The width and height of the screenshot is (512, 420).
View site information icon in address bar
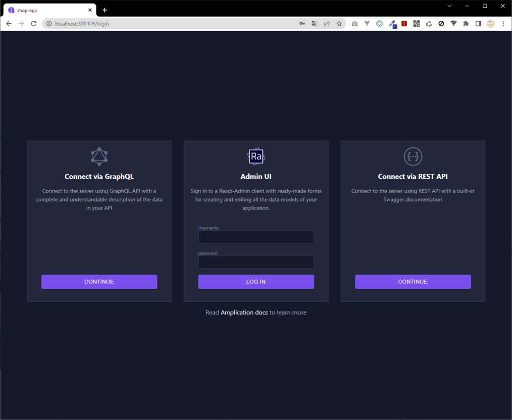pos(49,23)
